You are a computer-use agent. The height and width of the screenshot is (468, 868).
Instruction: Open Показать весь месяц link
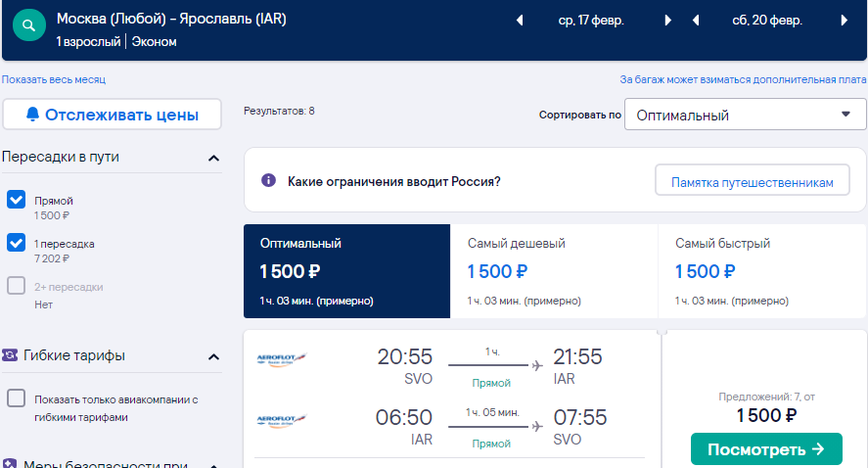[54, 79]
